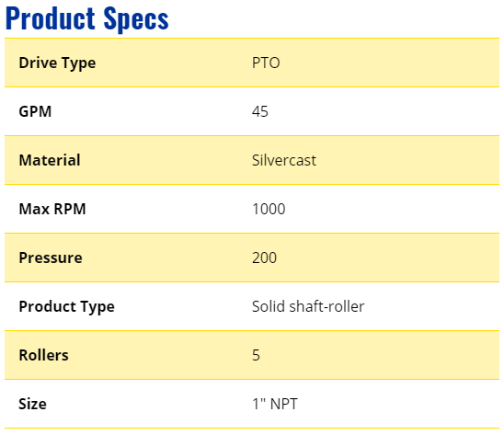
Task: Click the word Specs in the heading
Action: tap(136, 20)
